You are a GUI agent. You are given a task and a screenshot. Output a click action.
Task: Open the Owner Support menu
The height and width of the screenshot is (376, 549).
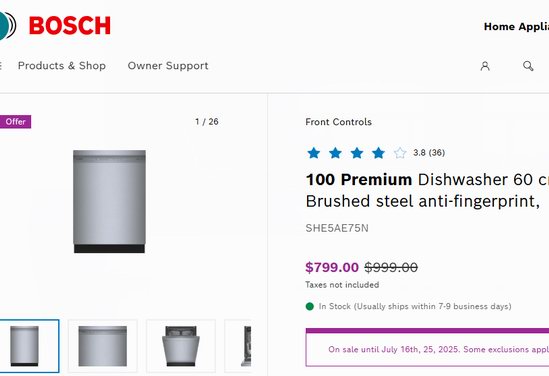click(168, 65)
